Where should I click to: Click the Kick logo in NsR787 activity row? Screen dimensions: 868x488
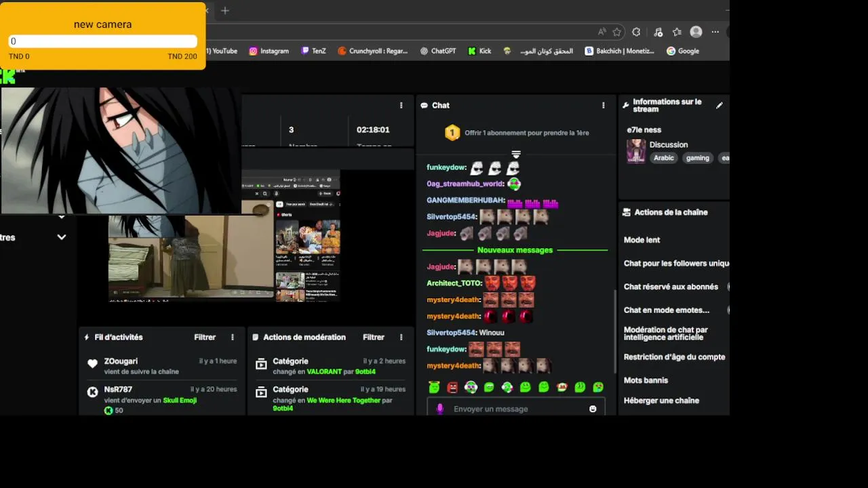93,392
